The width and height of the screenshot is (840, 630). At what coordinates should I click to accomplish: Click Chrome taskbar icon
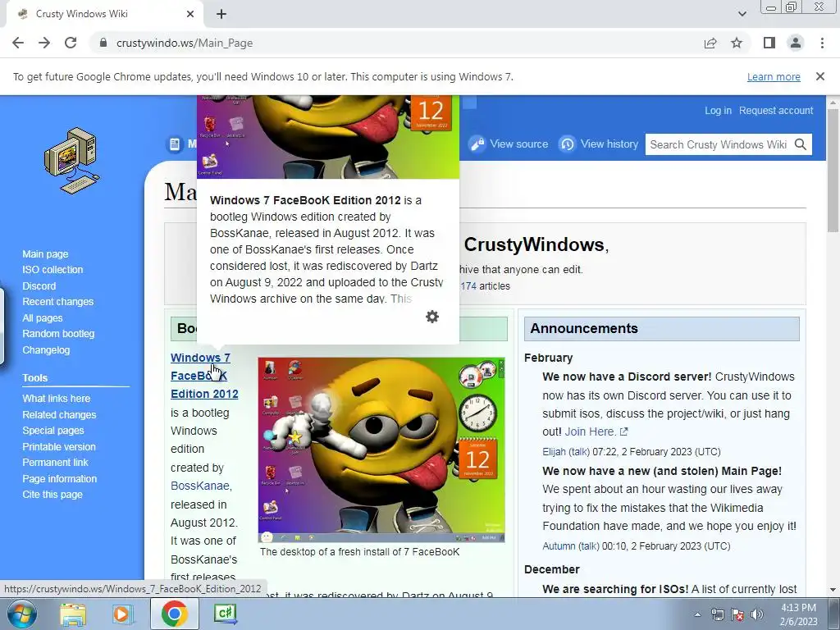click(x=174, y=614)
